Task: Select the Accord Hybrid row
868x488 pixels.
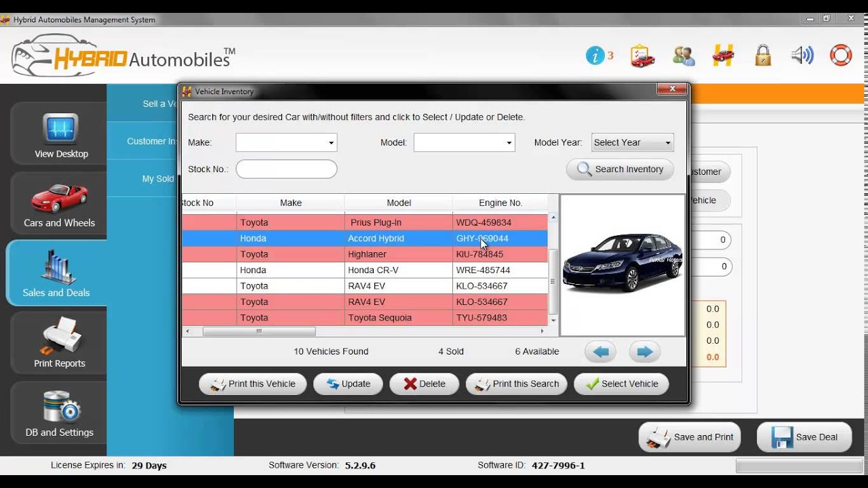Action: click(x=365, y=239)
